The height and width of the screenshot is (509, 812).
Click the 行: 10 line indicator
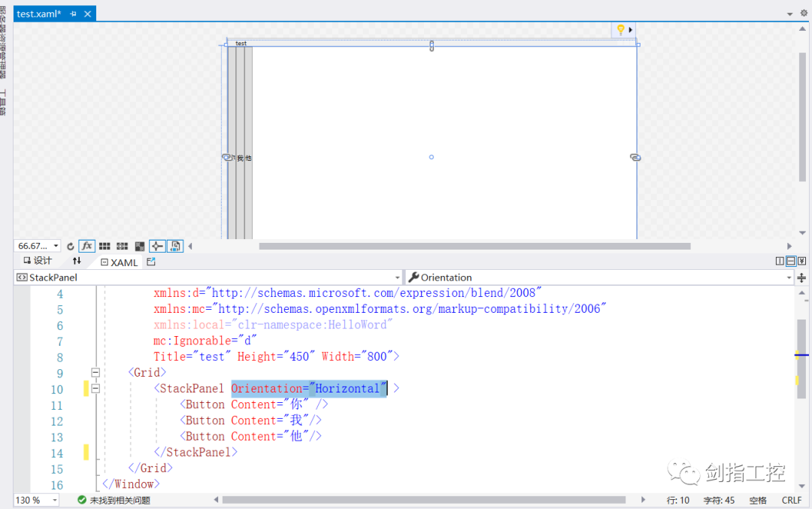click(678, 500)
